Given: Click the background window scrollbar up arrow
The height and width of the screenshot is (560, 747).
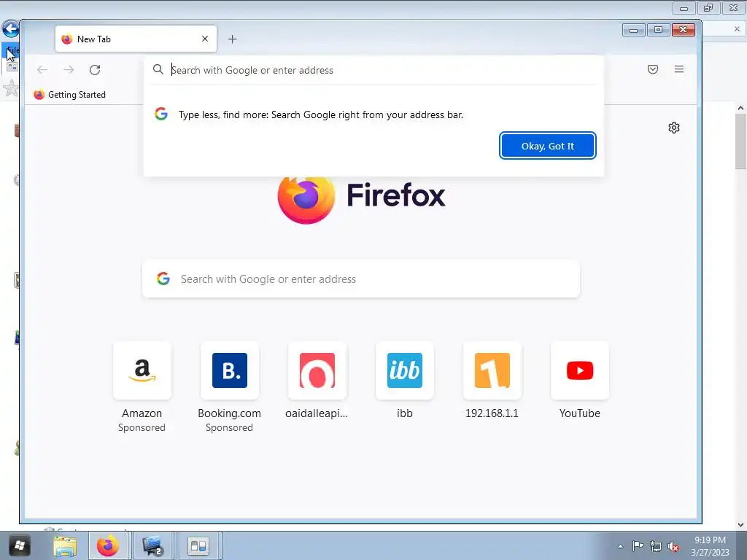Looking at the screenshot, I should [x=740, y=108].
